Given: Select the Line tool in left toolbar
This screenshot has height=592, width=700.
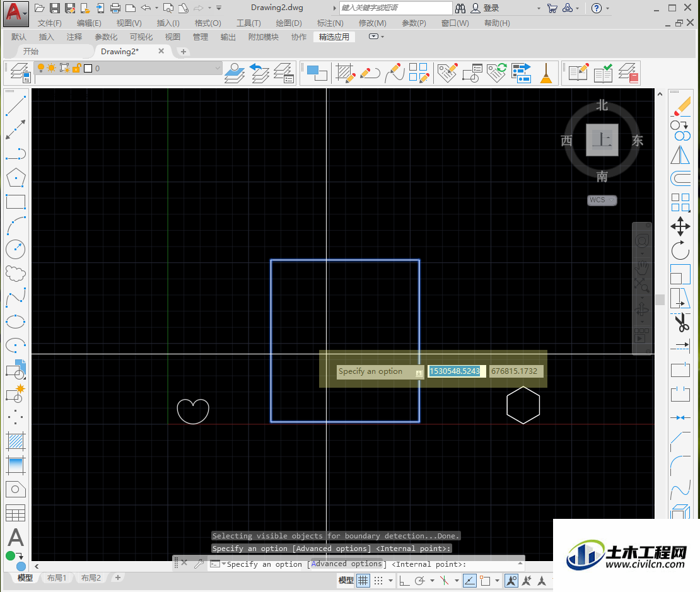Looking at the screenshot, I should (16, 105).
